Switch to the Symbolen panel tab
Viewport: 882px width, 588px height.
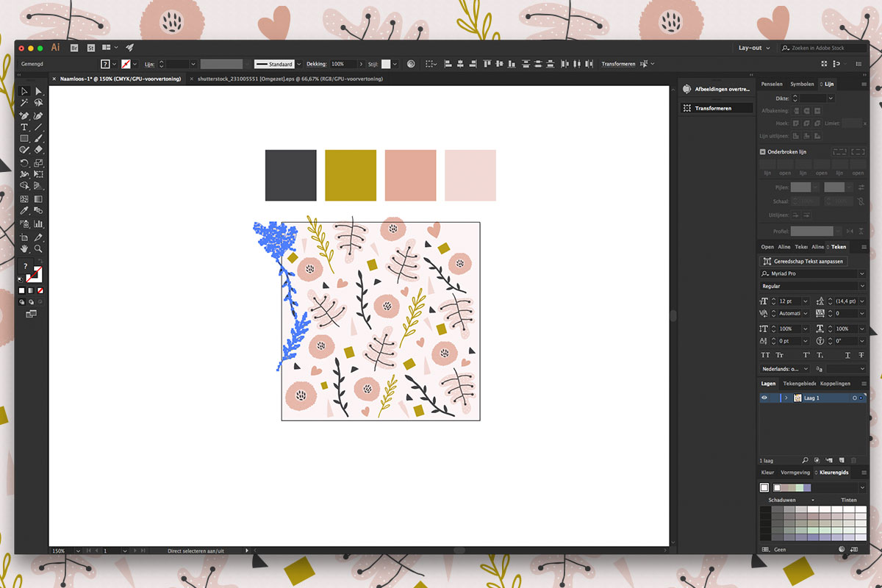click(802, 85)
